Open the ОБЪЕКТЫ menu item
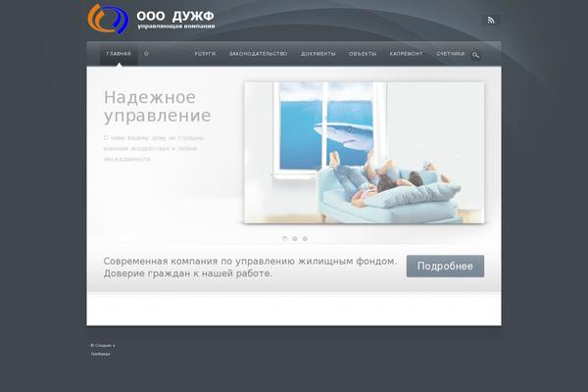 pos(363,54)
